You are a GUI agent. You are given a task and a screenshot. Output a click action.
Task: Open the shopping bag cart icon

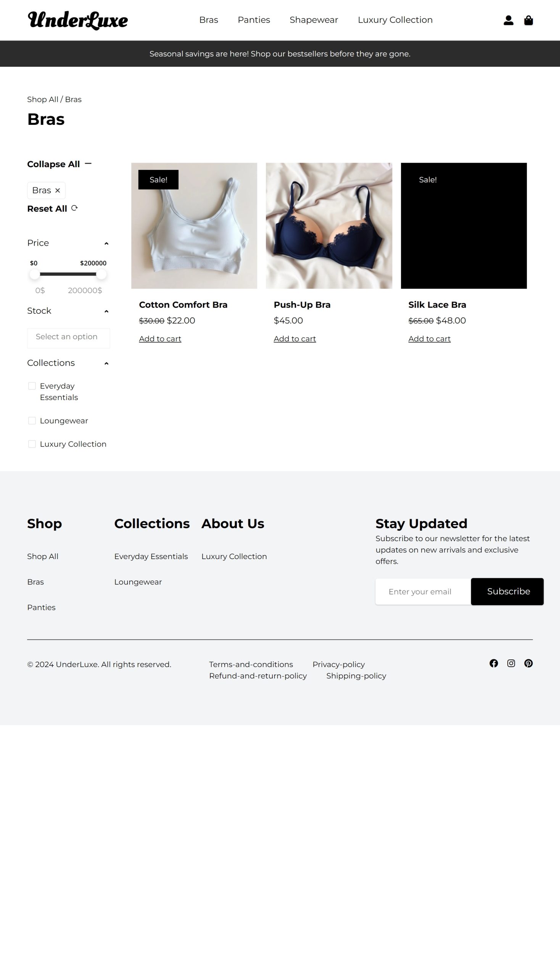pyautogui.click(x=528, y=20)
